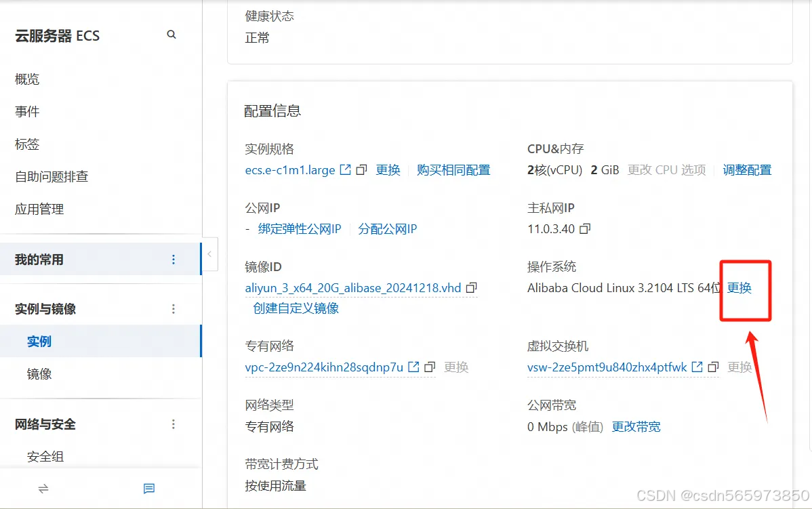Click 购买相同配置 link
This screenshot has height=509, width=812.
coord(453,170)
